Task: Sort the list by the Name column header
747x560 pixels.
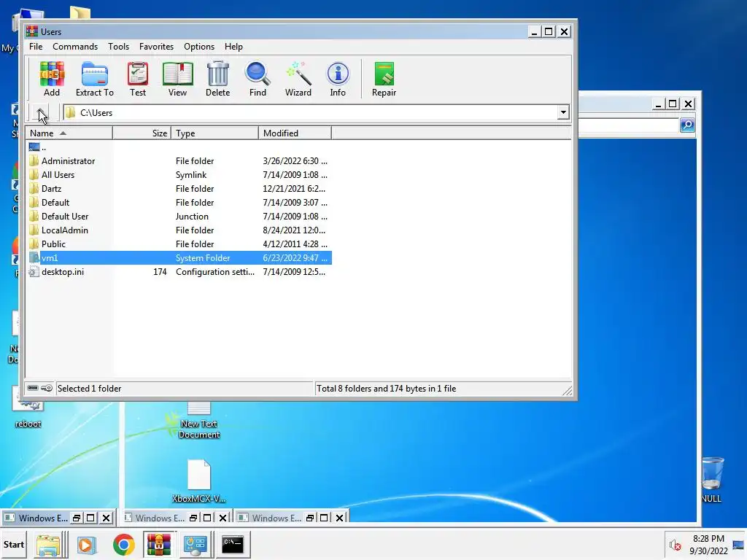Action: click(x=69, y=133)
